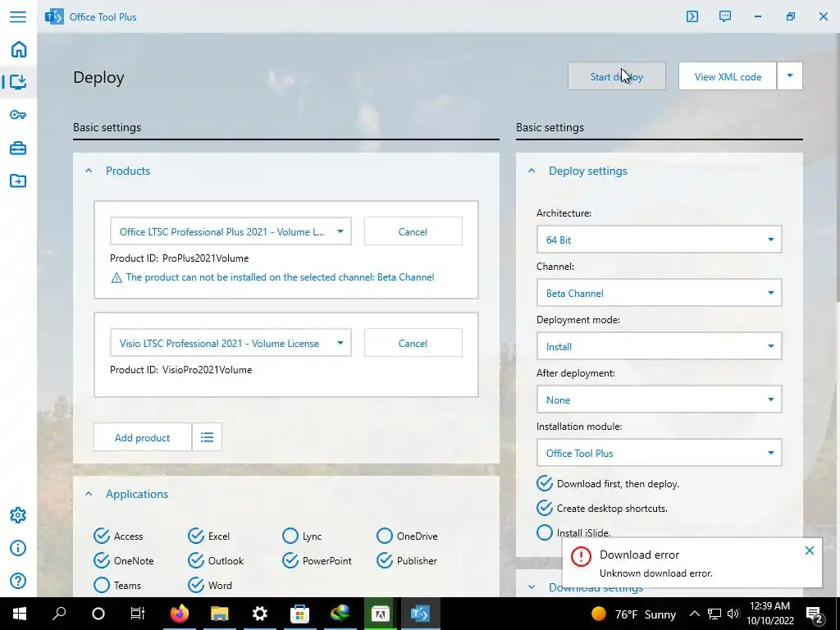Collapse the Applications section
Image resolution: width=840 pixels, height=630 pixels.
click(x=89, y=494)
